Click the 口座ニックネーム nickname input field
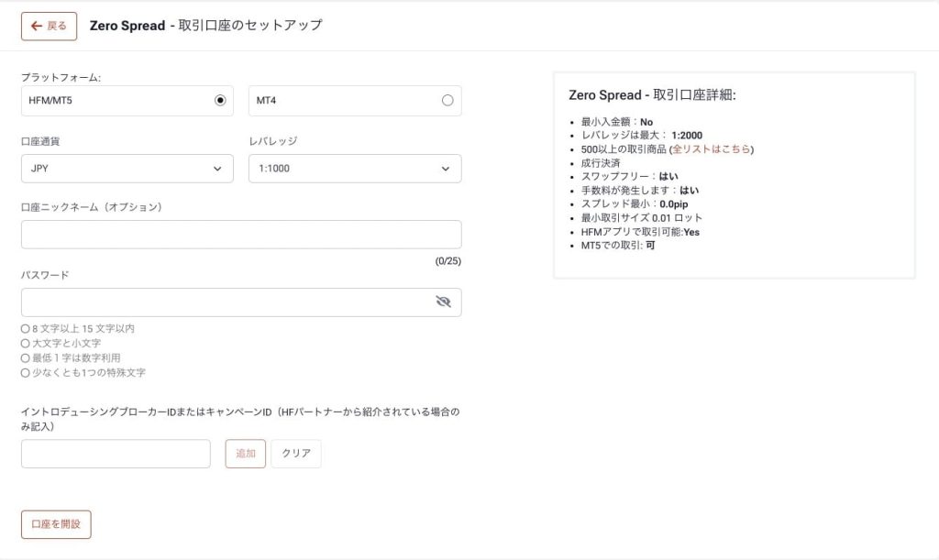This screenshot has width=939, height=560. (x=241, y=234)
